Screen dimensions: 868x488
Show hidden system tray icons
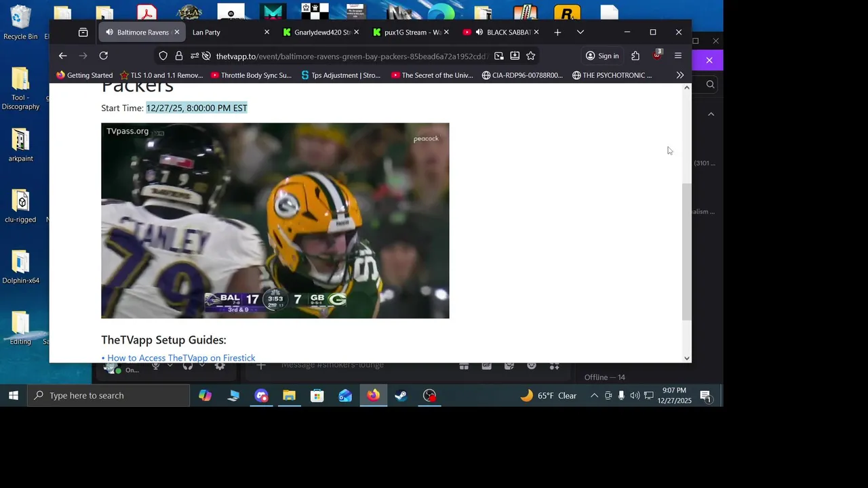click(594, 395)
